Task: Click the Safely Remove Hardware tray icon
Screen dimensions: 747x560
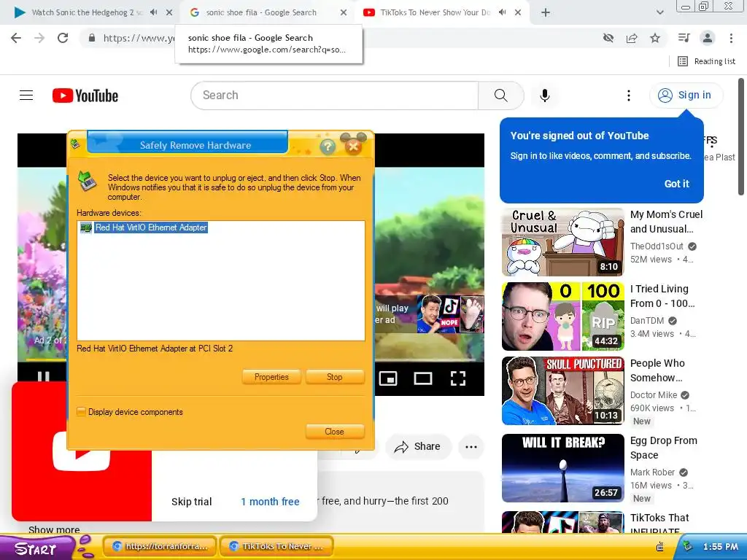Action: [x=686, y=546]
